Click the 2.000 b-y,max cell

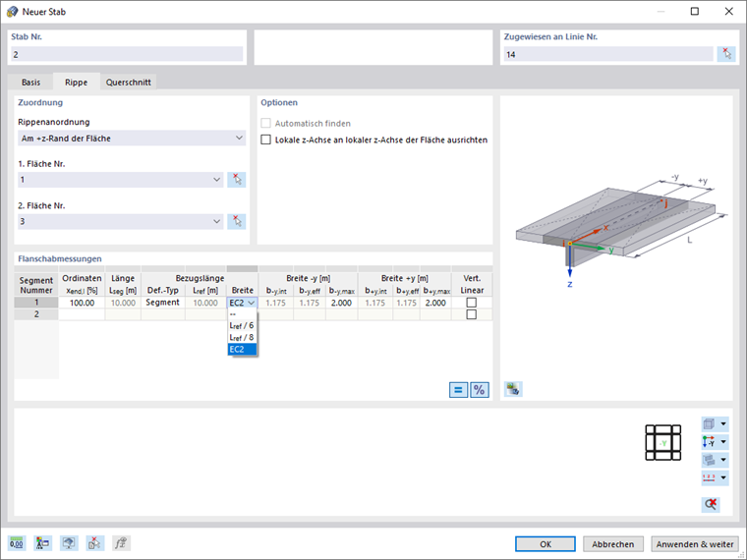(x=342, y=303)
